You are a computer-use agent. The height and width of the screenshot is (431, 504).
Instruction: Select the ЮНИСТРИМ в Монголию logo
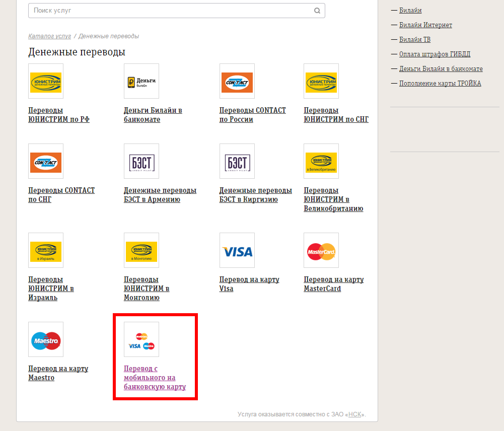pyautogui.click(x=141, y=250)
